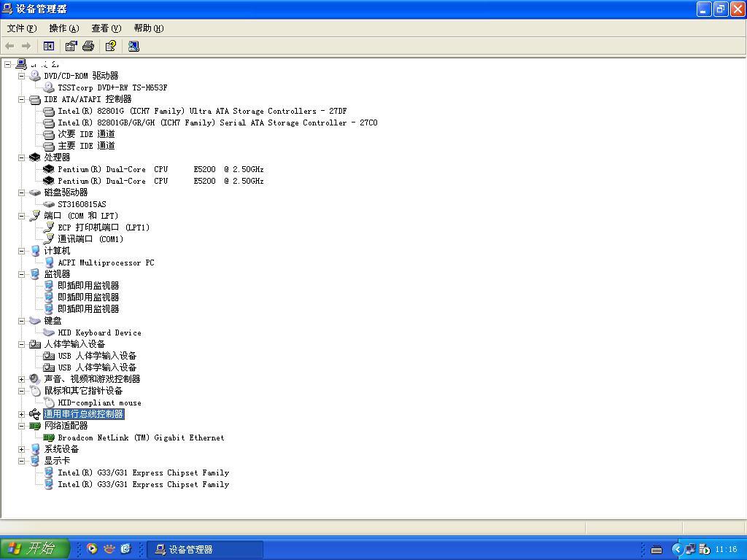Open Properties from the toolbar icon
The height and width of the screenshot is (560, 747).
point(71,46)
